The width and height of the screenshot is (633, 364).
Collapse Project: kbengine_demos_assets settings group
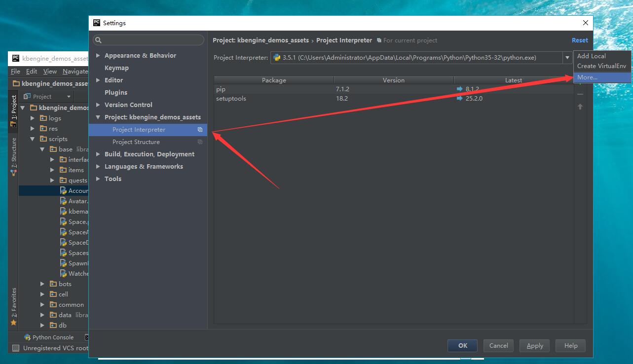point(98,117)
